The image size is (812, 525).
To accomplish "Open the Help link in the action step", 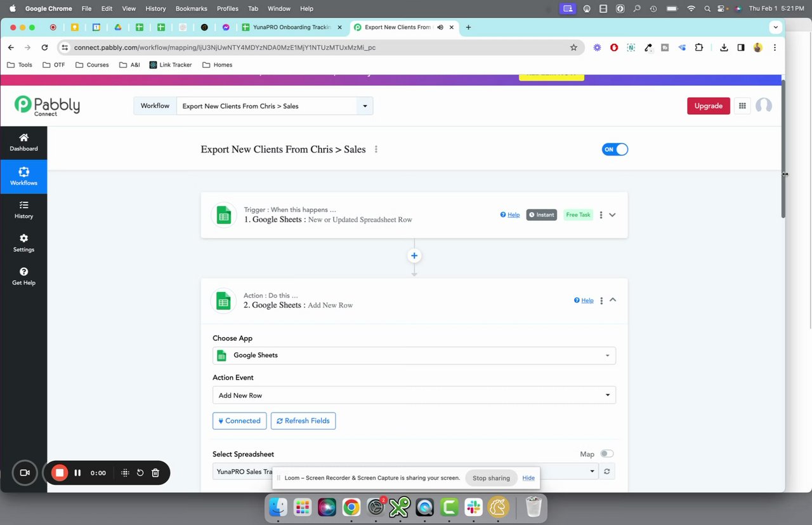I will (584, 300).
